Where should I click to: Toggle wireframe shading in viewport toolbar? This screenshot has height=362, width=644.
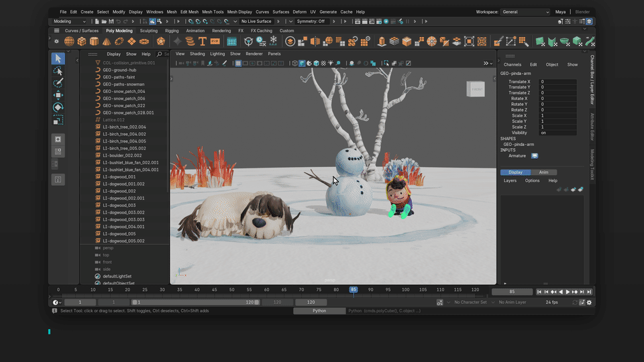tap(294, 63)
